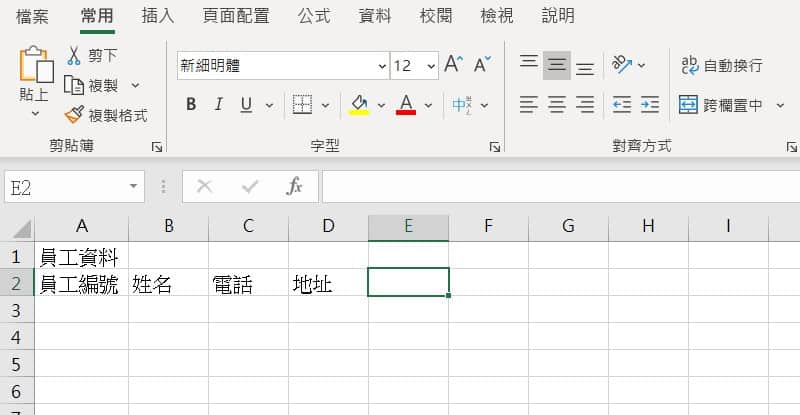Click the borders icon in font group
Image resolution: width=800 pixels, height=415 pixels.
click(x=302, y=105)
